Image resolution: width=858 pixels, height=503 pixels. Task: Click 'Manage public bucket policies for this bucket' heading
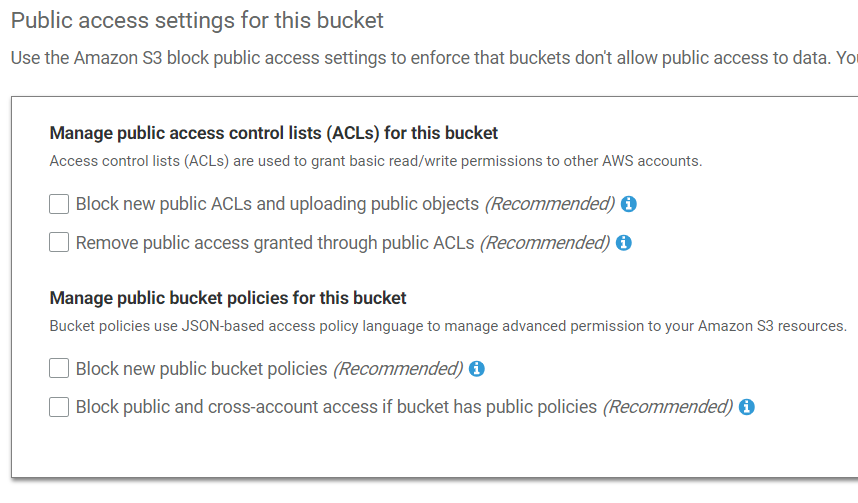pos(228,297)
